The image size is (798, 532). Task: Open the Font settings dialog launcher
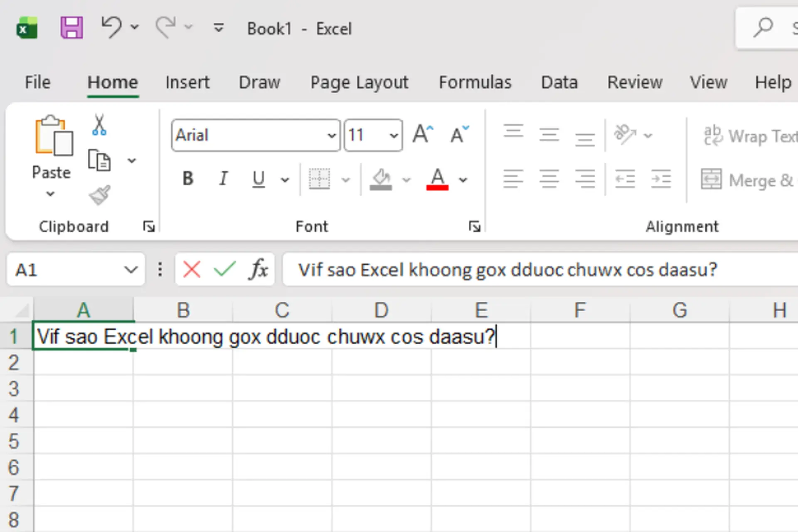[475, 227]
